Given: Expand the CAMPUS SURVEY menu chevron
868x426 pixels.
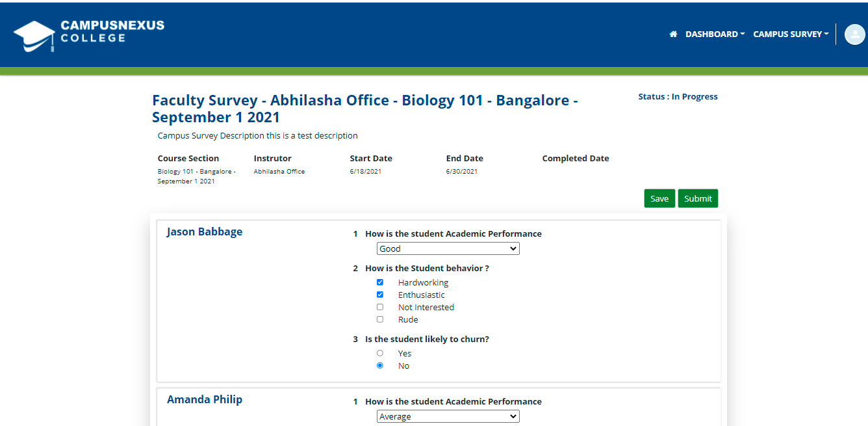Looking at the screenshot, I should [825, 34].
